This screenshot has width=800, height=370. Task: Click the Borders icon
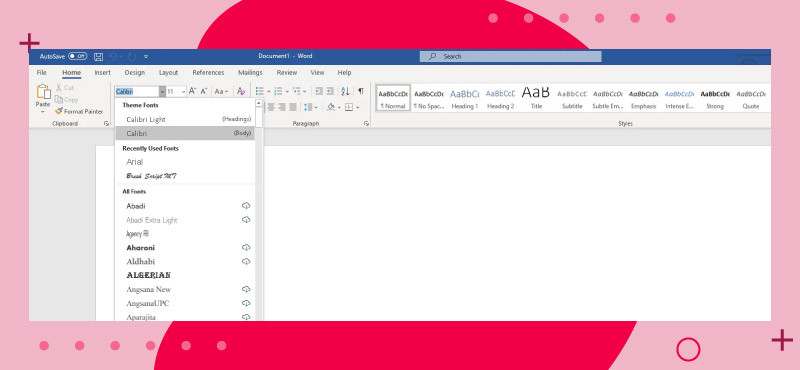click(x=349, y=107)
